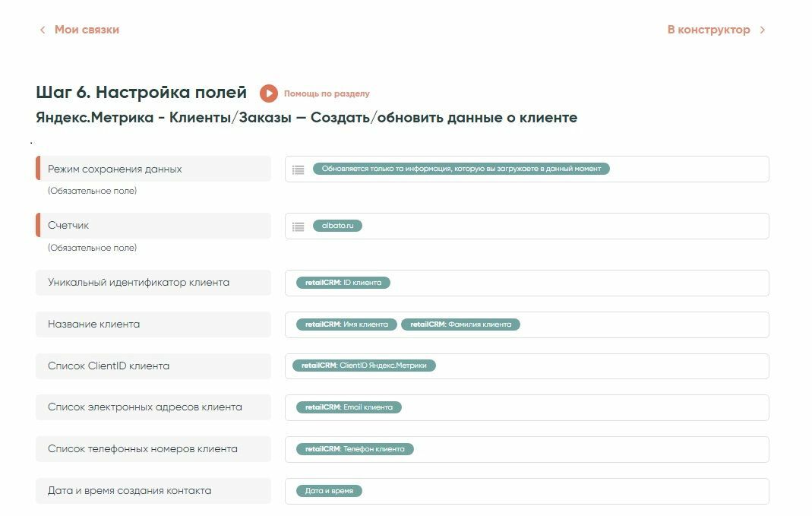
Task: Click the list icon in the Счетчик field
Action: click(299, 226)
